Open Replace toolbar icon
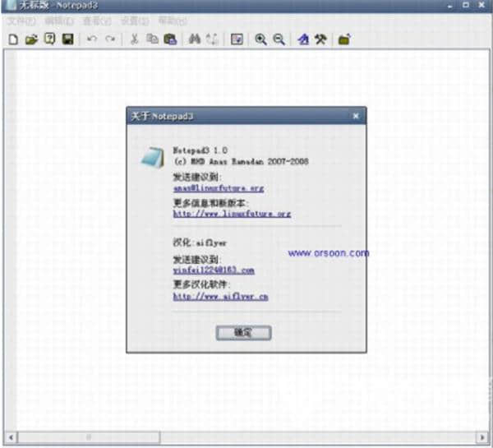 tap(212, 39)
